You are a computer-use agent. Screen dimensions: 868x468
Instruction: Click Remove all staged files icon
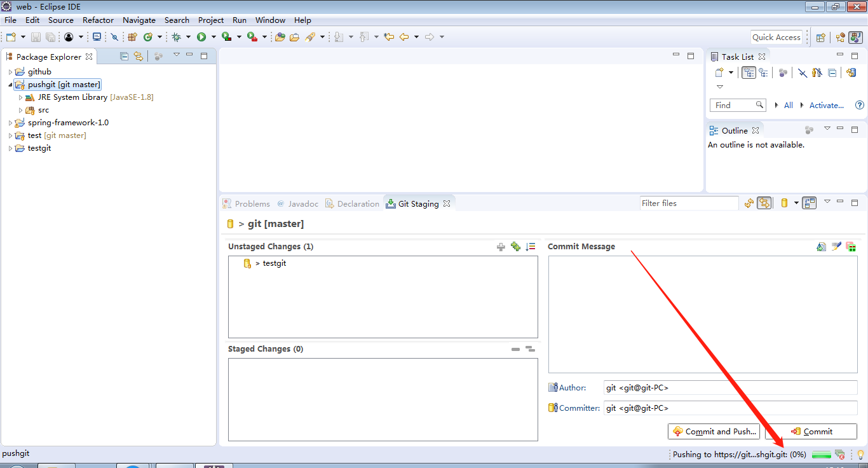point(530,349)
